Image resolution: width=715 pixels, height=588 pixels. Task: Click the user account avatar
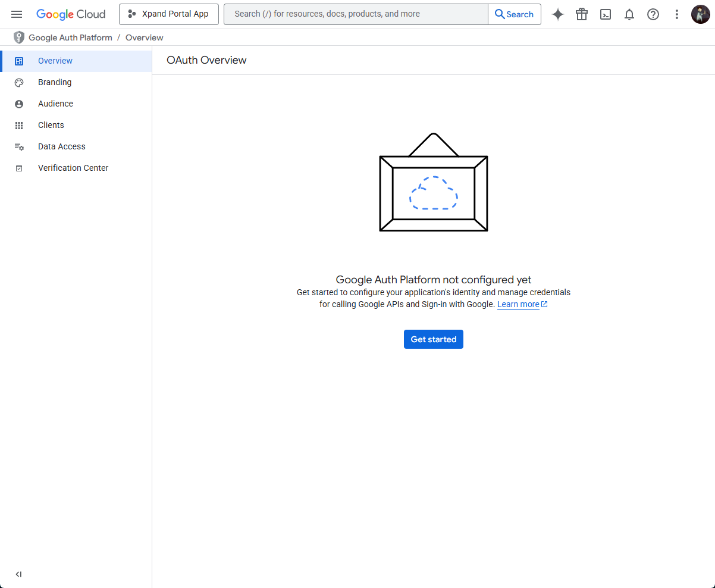click(700, 14)
